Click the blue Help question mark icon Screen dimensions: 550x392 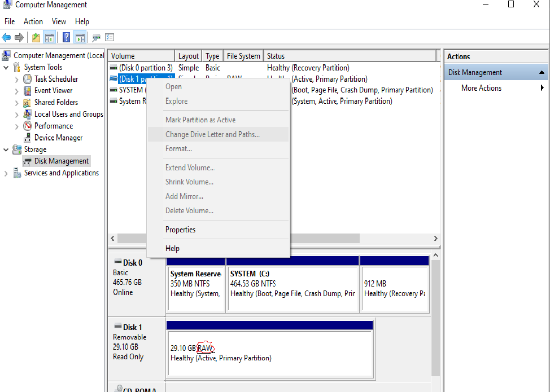point(66,37)
